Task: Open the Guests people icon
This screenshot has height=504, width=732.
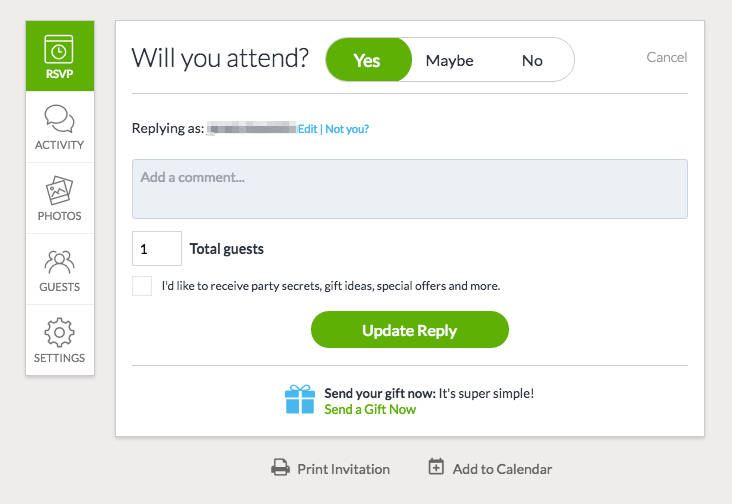Action: [x=60, y=262]
